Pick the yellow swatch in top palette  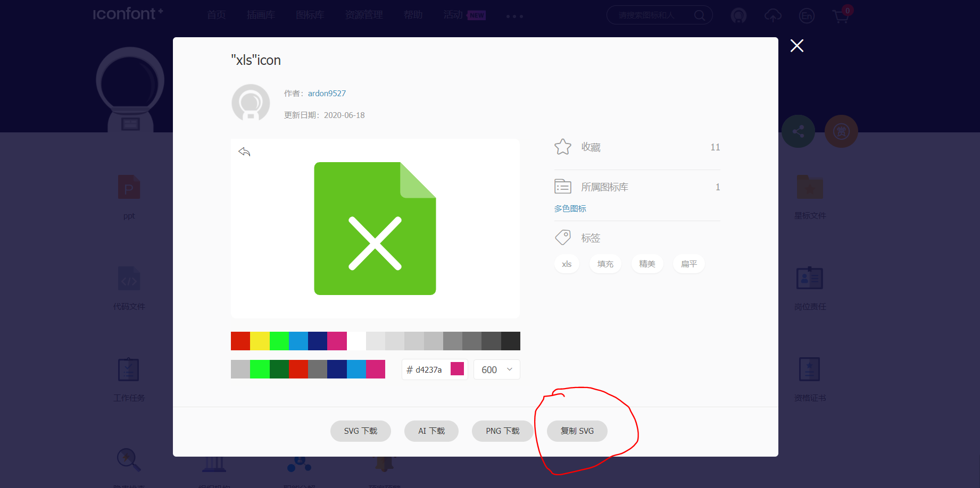click(x=260, y=341)
